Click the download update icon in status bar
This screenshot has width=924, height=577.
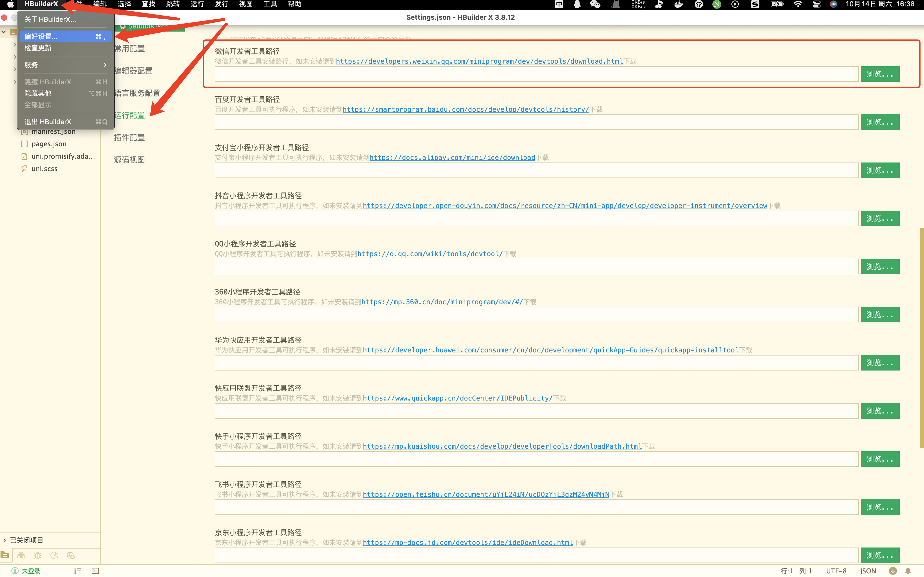click(893, 571)
